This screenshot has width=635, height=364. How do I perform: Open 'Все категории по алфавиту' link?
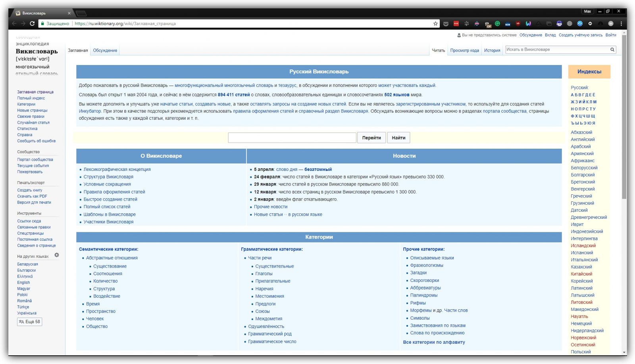click(x=434, y=342)
